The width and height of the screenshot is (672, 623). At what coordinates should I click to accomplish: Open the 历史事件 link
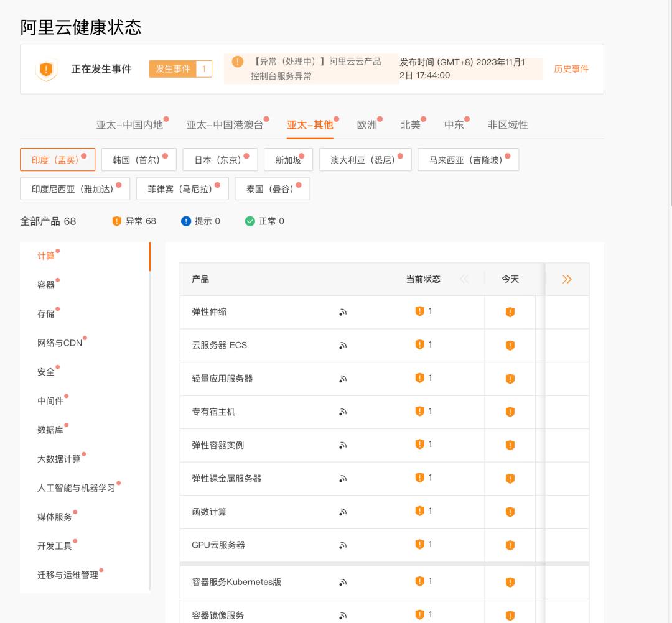(x=571, y=69)
